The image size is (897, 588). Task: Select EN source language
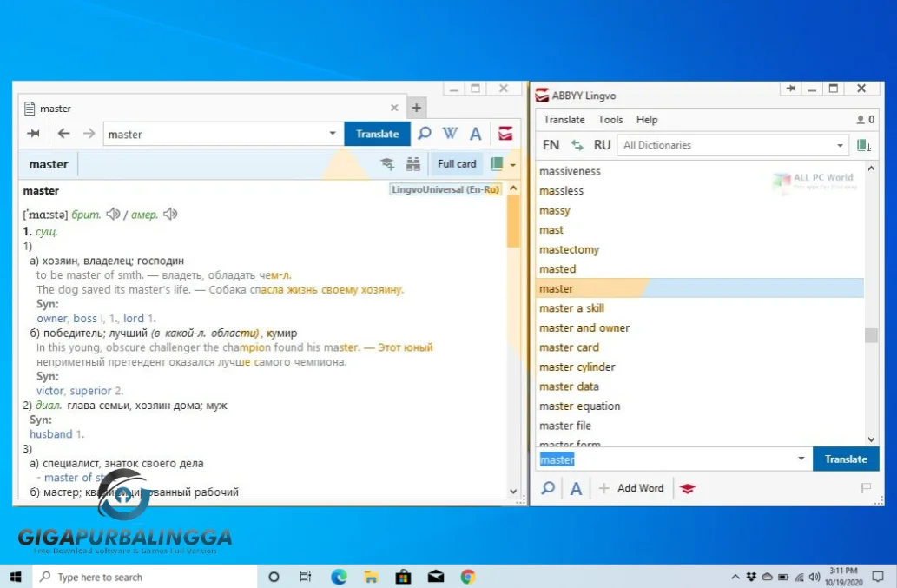tap(551, 145)
